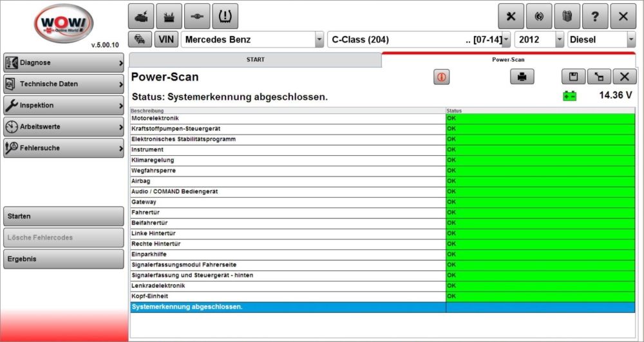Screen dimensions: 644x342
Task: Select the Rechte Hintertür row
Action: coord(383,244)
